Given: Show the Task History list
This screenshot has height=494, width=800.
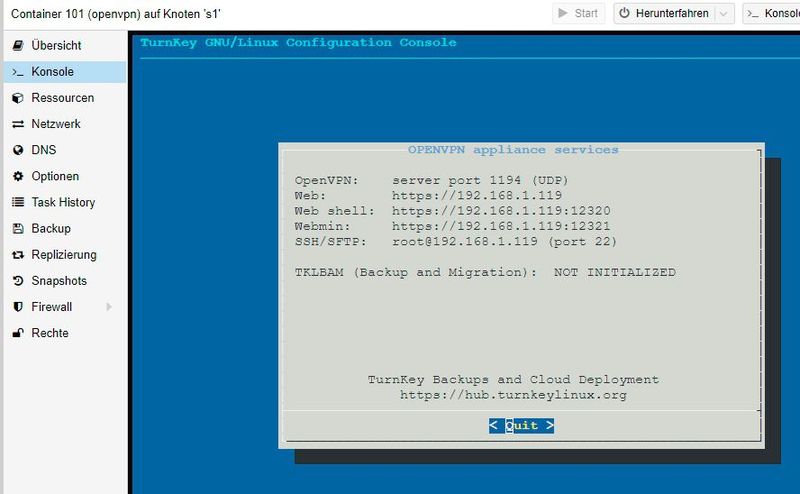Looking at the screenshot, I should 65,202.
